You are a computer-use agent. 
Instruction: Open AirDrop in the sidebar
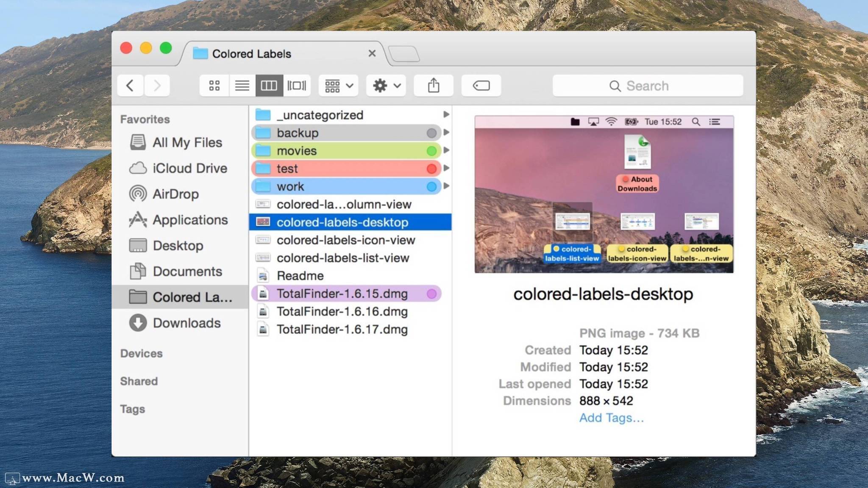tap(175, 194)
